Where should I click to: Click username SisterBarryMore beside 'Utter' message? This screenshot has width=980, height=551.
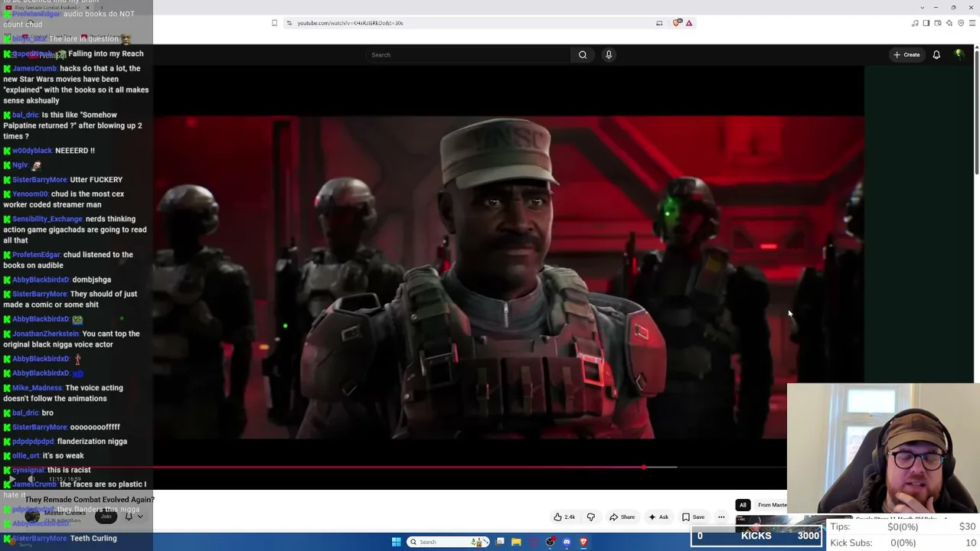pyautogui.click(x=40, y=180)
